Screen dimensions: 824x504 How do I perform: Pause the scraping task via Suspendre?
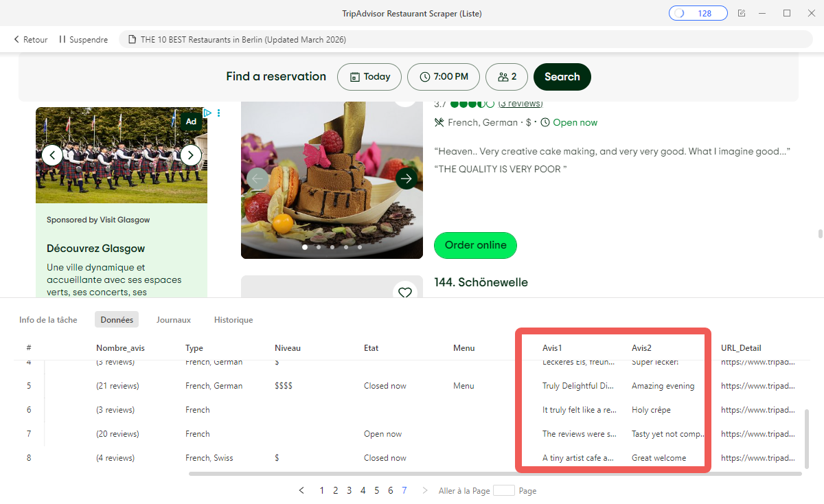(x=82, y=39)
